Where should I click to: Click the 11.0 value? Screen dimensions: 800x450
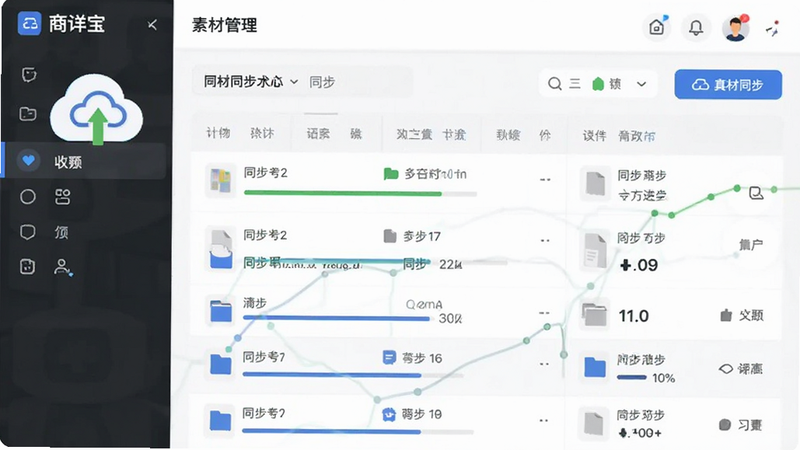point(634,316)
